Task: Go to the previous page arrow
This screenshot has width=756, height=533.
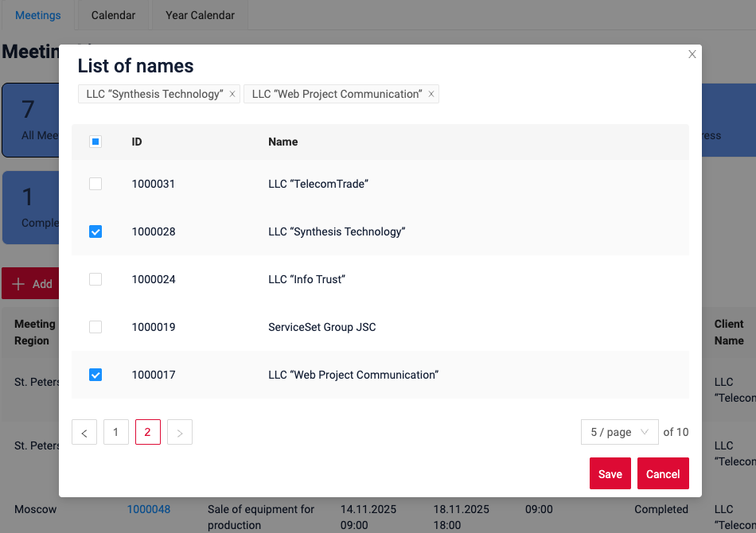Action: click(84, 433)
